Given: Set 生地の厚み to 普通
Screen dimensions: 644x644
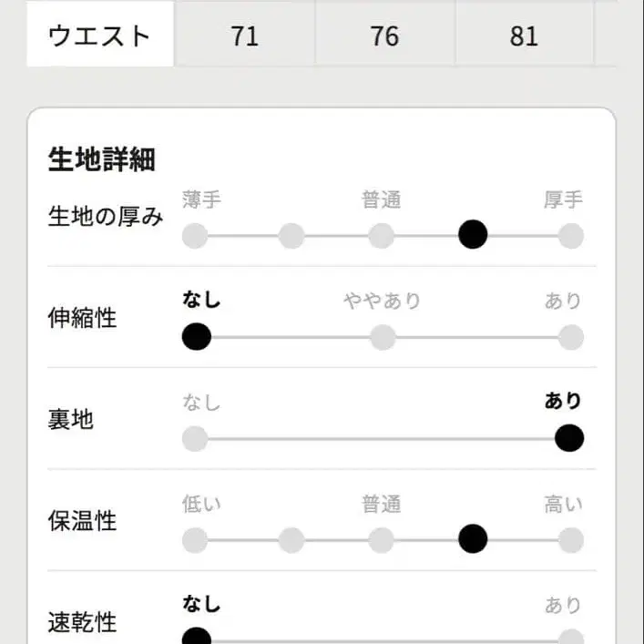Looking at the screenshot, I should click(382, 236).
